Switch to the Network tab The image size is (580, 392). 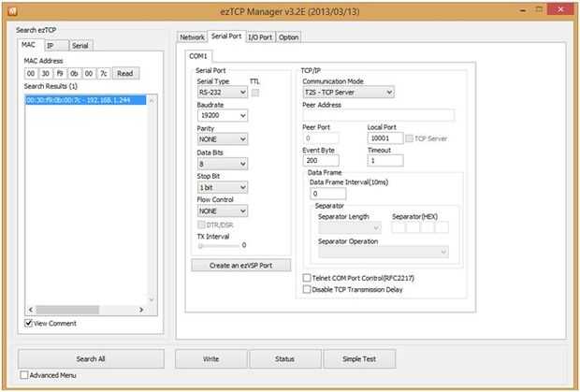click(192, 37)
